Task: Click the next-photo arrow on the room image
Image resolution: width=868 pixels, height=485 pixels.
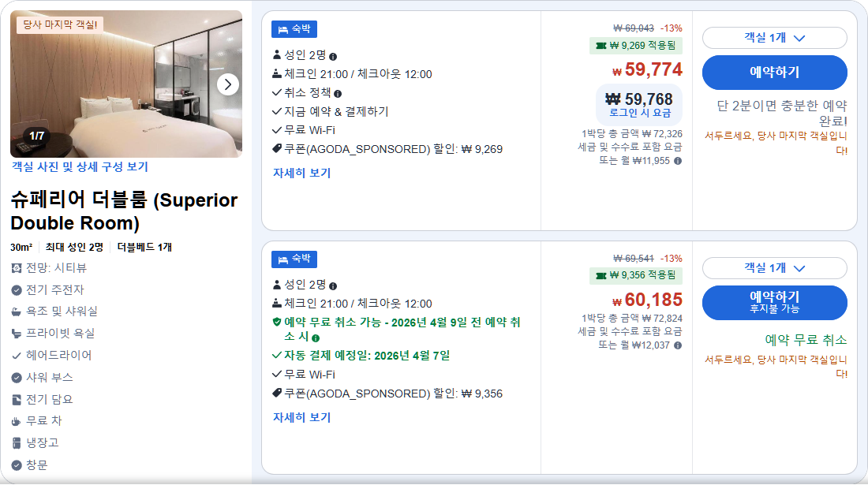Action: pos(229,84)
